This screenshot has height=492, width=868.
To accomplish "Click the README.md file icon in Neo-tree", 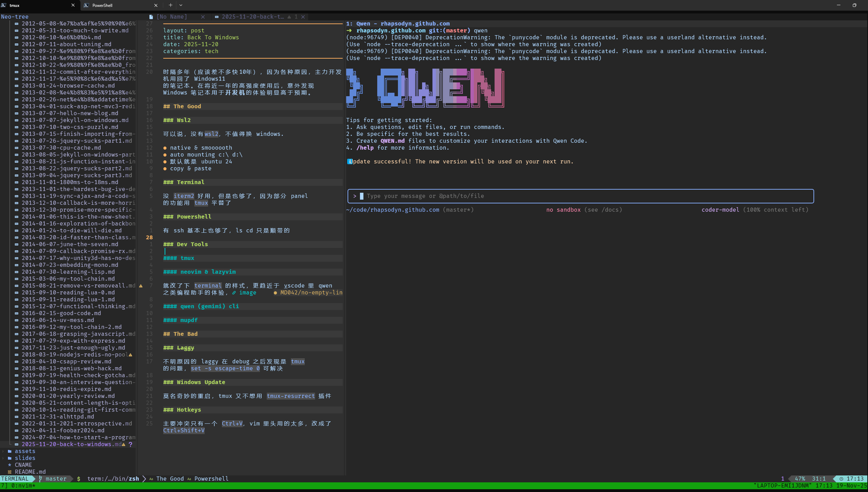I will pyautogui.click(x=10, y=472).
